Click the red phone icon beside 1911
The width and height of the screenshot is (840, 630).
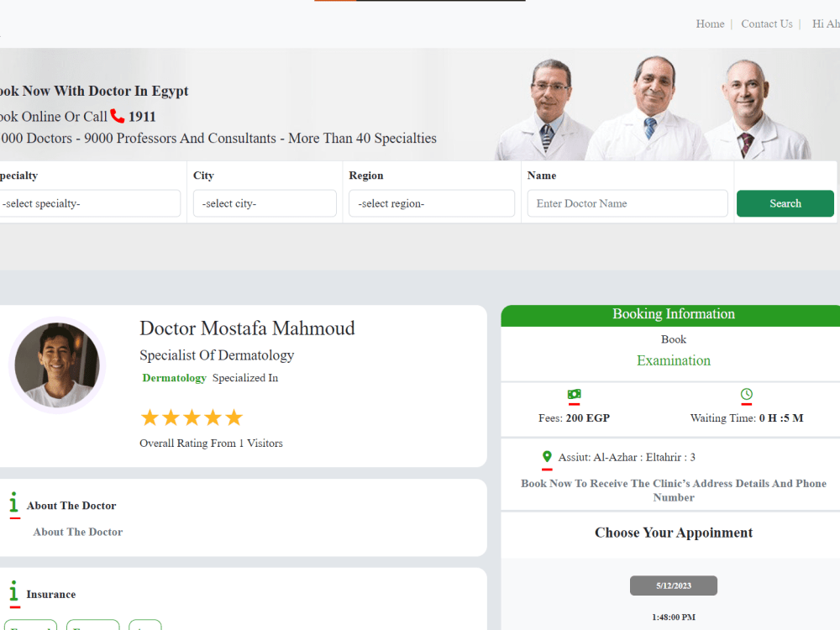coord(118,116)
